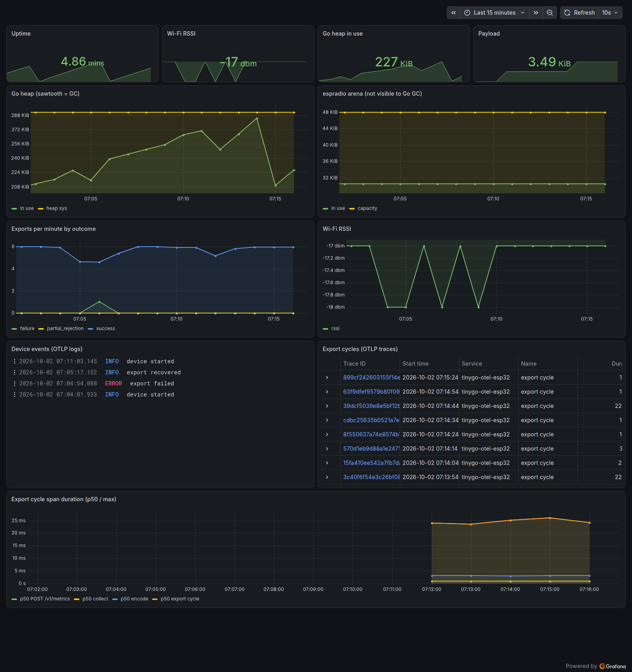Expand trace row 15fa410ee542a7fb7d
Image resolution: width=632 pixels, height=672 pixels.
327,463
